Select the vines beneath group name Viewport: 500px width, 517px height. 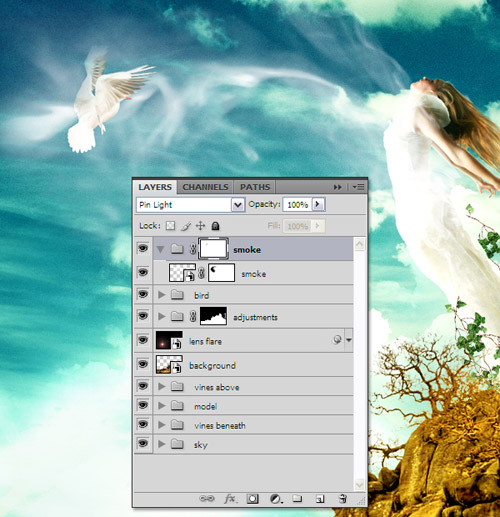(220, 425)
